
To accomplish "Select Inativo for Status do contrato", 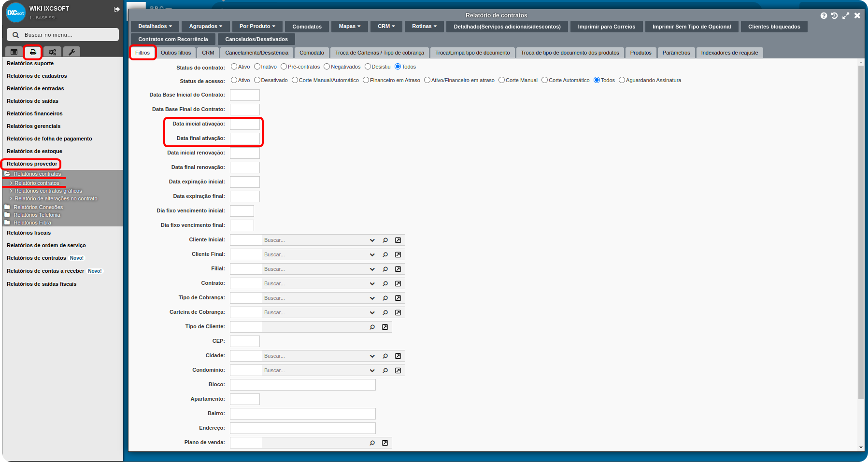I will point(257,67).
